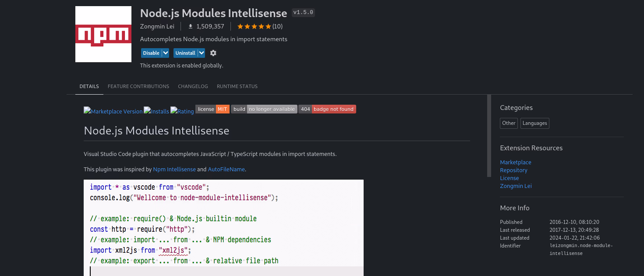
Task: Click the Last updated date value
Action: tap(574, 238)
